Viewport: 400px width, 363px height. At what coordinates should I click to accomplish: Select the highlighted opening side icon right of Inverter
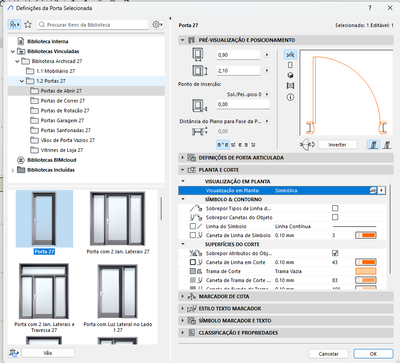[373, 145]
